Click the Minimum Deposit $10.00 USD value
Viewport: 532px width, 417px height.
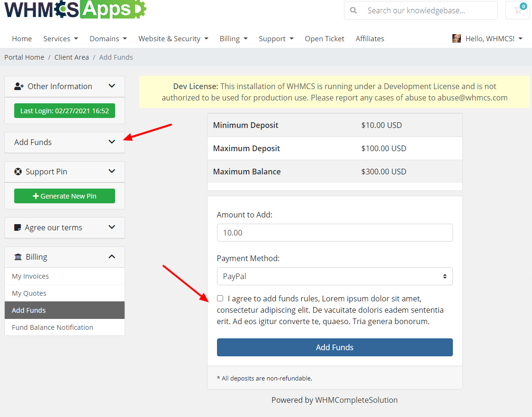pos(381,125)
